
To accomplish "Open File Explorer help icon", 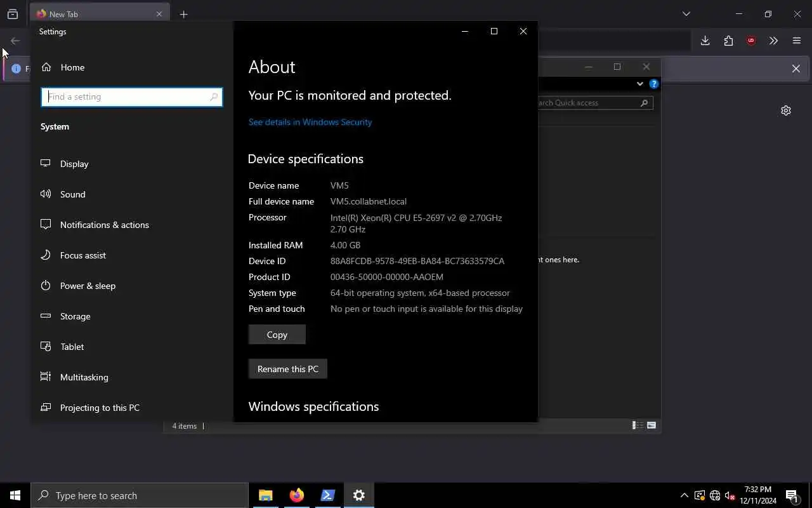I will (x=654, y=84).
